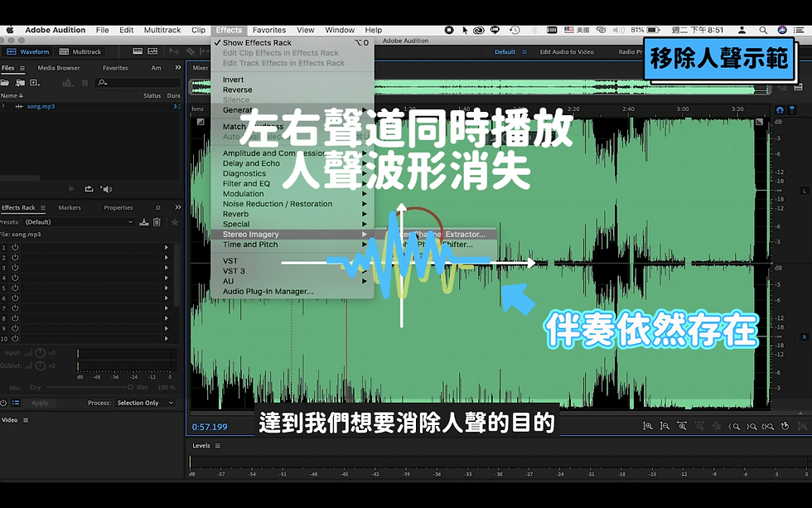Toggle power for effect slot 5

tap(15, 288)
